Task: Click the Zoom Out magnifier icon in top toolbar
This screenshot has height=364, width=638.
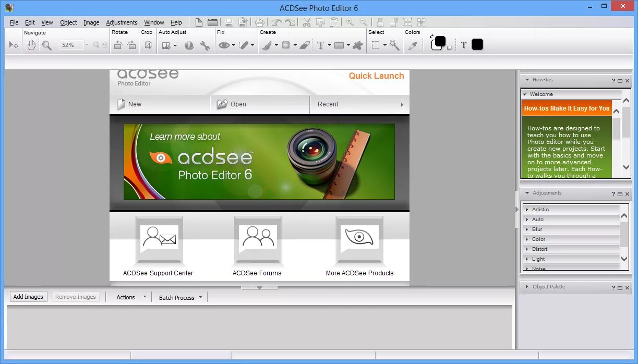Action: (363, 22)
